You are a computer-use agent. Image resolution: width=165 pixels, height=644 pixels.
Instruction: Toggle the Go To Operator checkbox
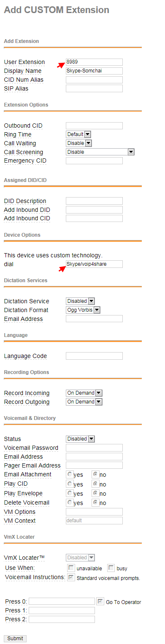point(100,601)
